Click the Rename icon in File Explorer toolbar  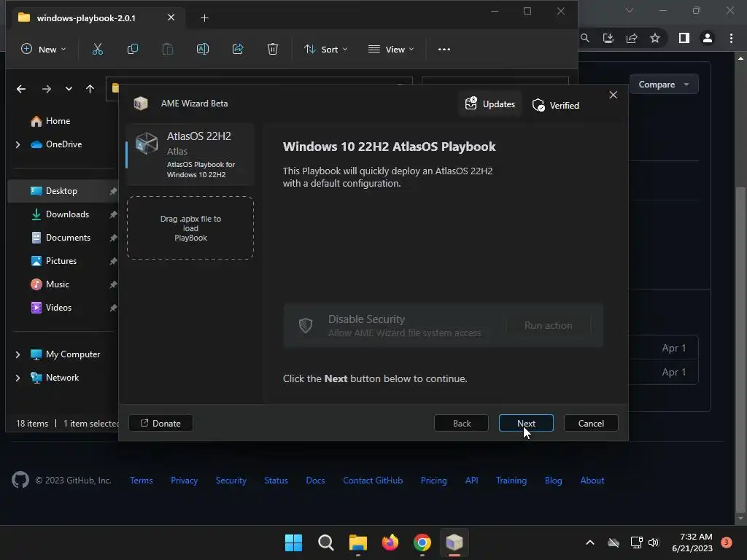203,49
